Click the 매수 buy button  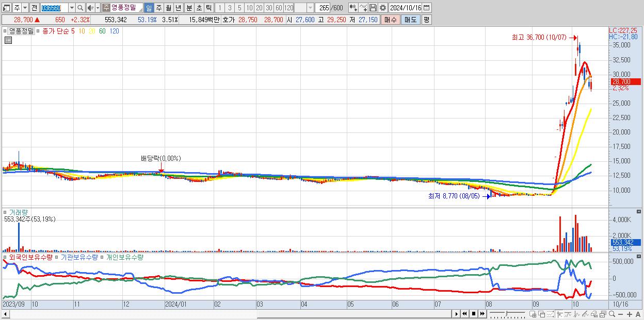pyautogui.click(x=391, y=20)
